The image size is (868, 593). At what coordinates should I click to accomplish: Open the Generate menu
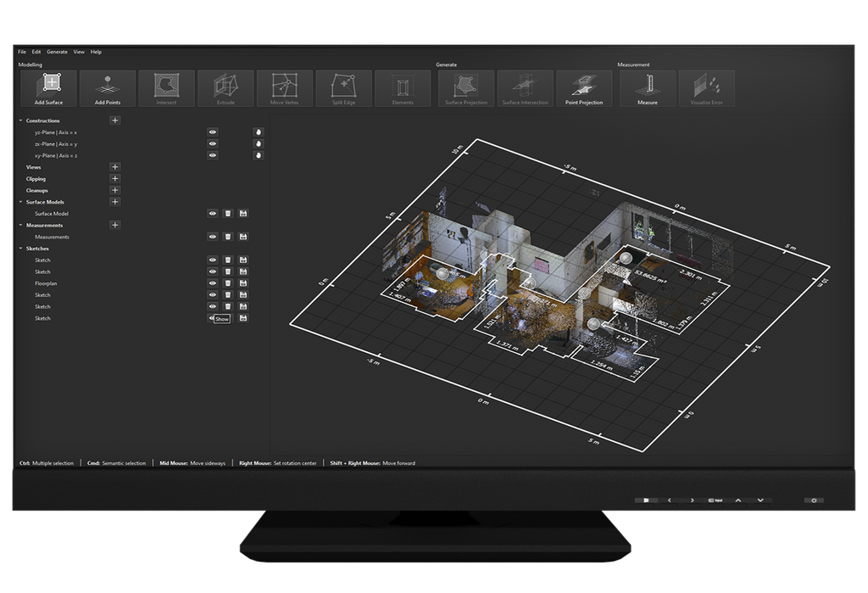click(57, 52)
